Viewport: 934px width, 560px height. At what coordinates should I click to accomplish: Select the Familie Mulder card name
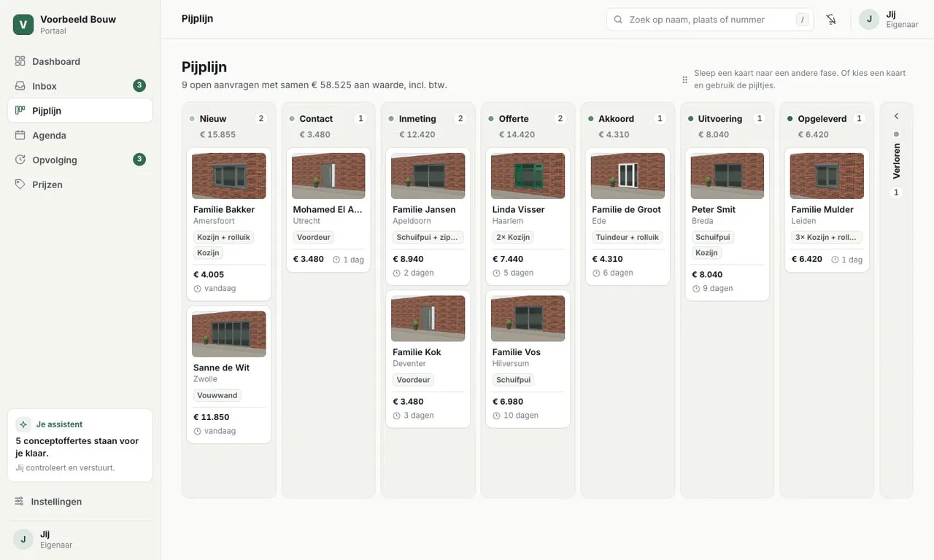tap(822, 209)
